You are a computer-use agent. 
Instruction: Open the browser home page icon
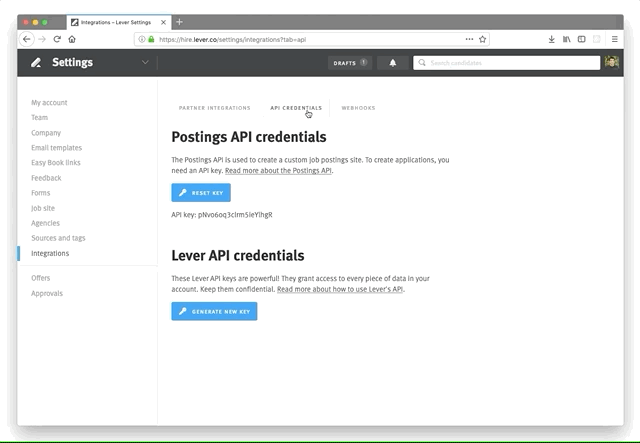pos(72,39)
